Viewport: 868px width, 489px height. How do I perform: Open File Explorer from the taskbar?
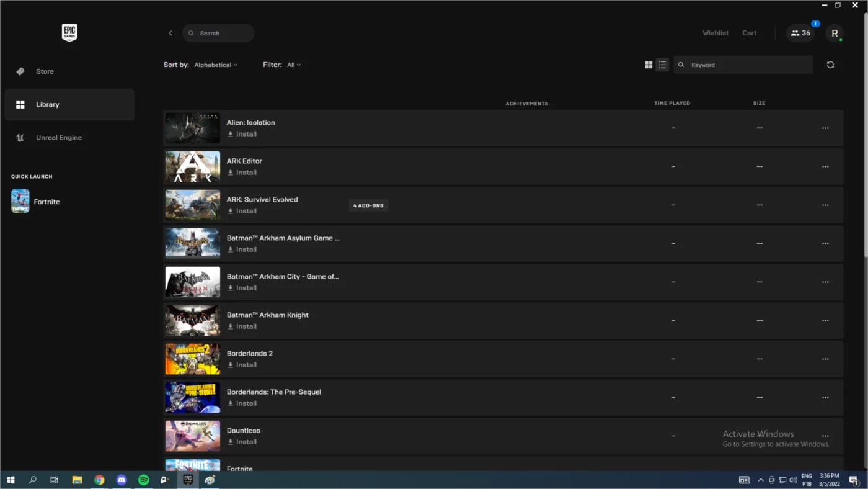77,480
